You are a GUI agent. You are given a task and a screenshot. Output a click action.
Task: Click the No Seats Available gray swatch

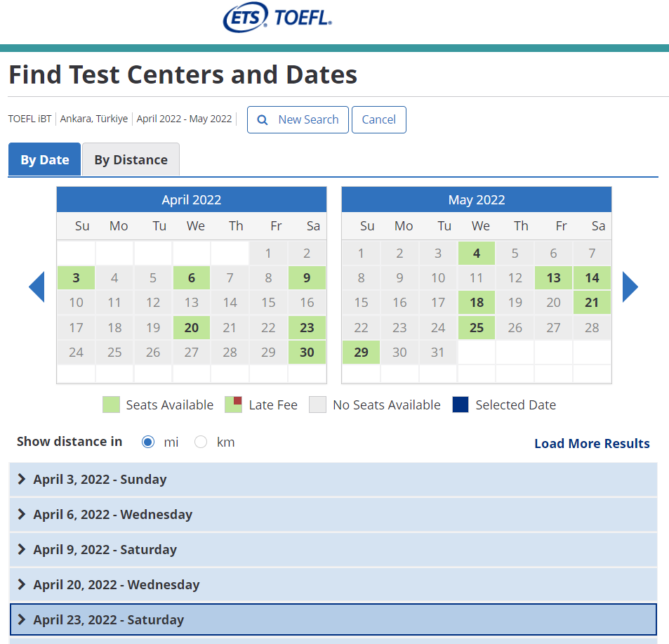[317, 405]
